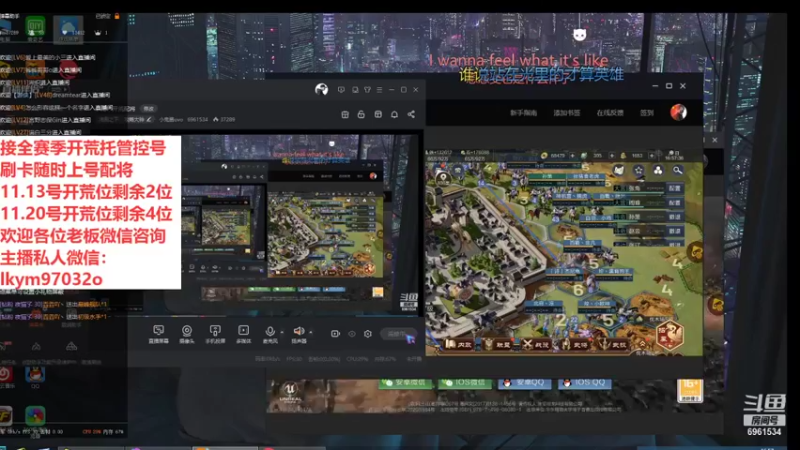
Task: Start recording with the camera record icon
Action: click(x=335, y=334)
